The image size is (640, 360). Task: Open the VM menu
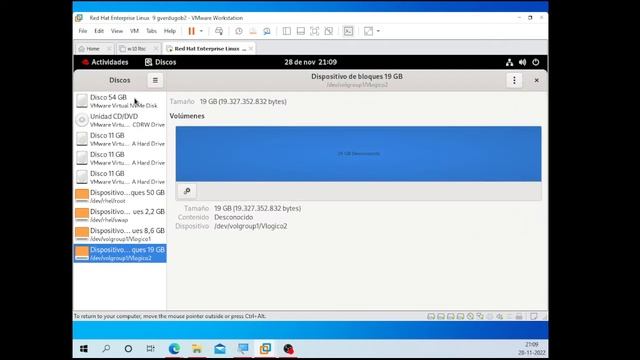134,31
